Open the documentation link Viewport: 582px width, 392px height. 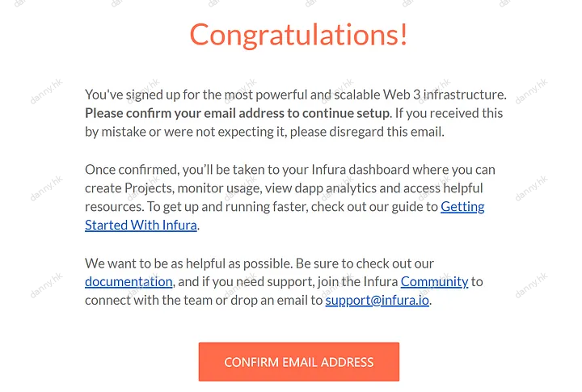pyautogui.click(x=129, y=282)
